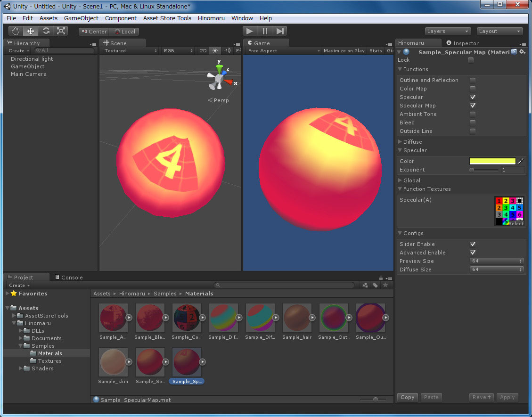Image resolution: width=532 pixels, height=417 pixels.
Task: Toggle the Lock checkbox
Action: 471,60
